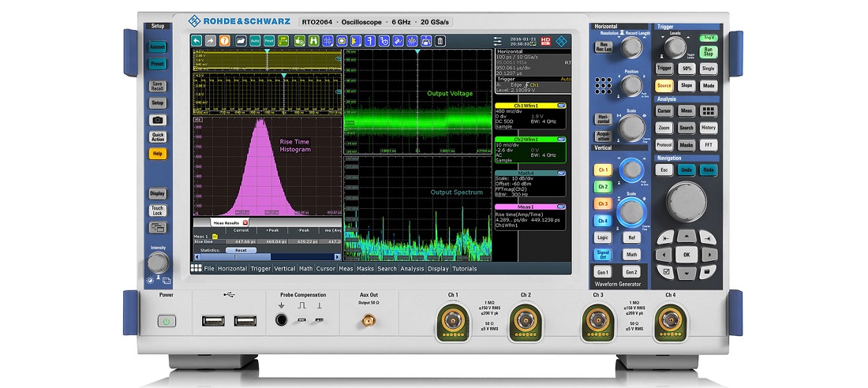Click the jump-to-start key with a barred arrow
868x388 pixels.
pos(666,237)
